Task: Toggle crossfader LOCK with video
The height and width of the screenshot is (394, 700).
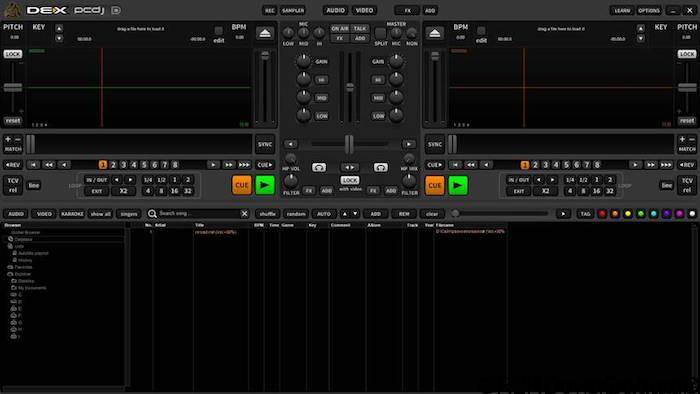Action: click(350, 180)
